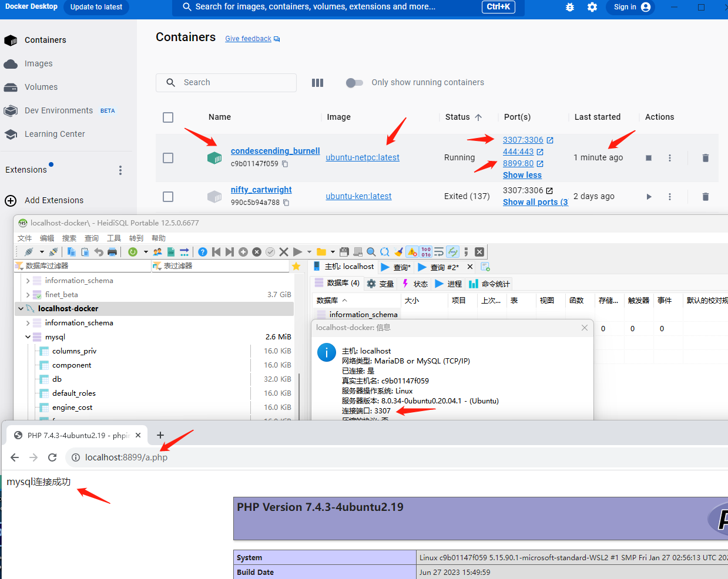The width and height of the screenshot is (728, 579).
Task: Open the column layout selector icon
Action: [x=317, y=83]
